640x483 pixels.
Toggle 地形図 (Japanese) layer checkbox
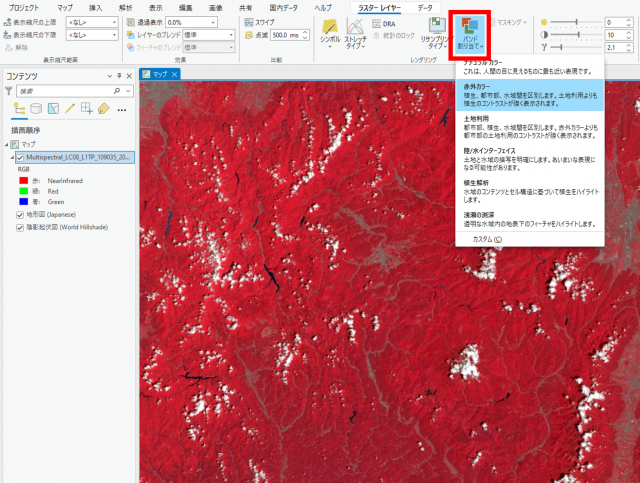click(x=20, y=215)
